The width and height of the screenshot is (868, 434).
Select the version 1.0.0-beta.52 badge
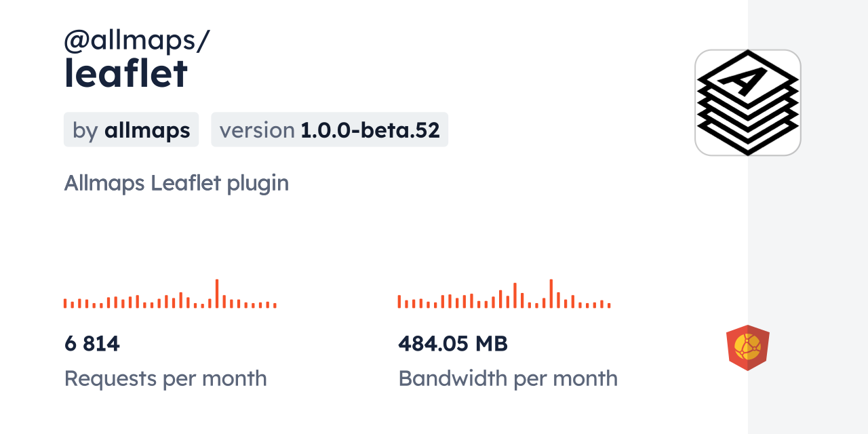(x=330, y=130)
